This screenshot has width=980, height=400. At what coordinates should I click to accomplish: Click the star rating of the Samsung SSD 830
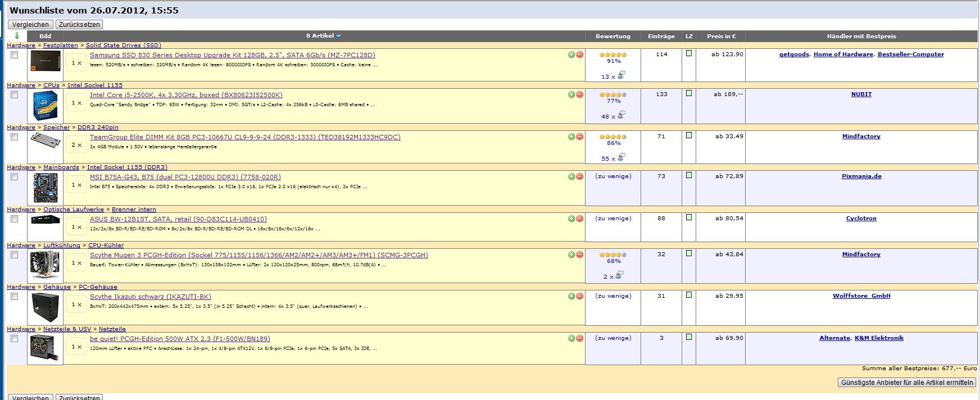613,55
